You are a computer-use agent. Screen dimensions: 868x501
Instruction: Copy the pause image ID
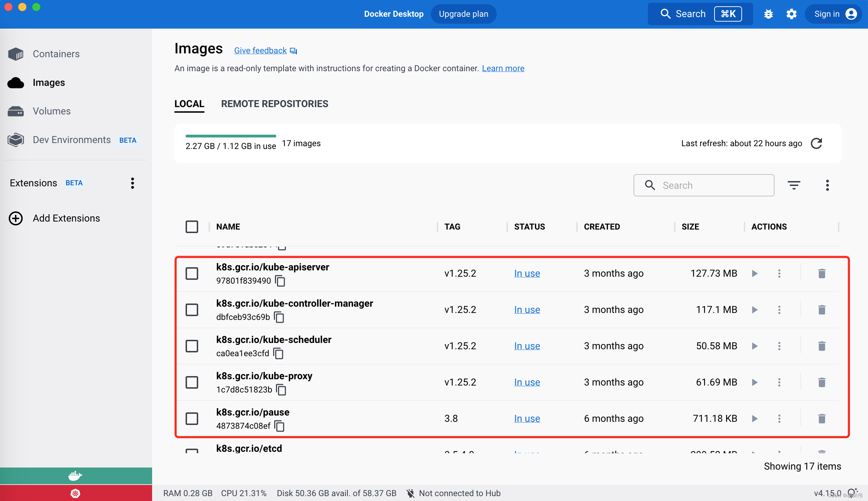[279, 426]
